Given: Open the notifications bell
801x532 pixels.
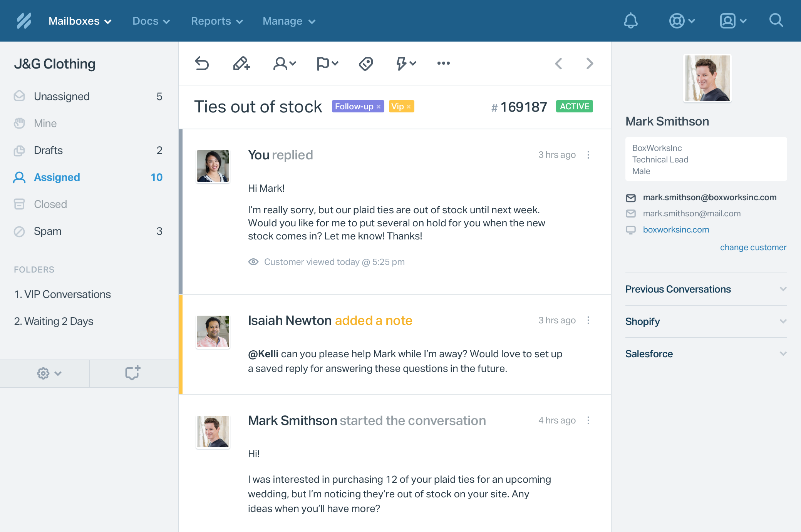Looking at the screenshot, I should pyautogui.click(x=630, y=21).
